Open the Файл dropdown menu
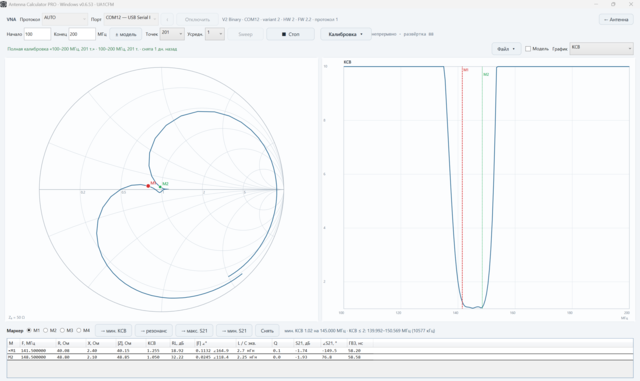The width and height of the screenshot is (640, 381). click(506, 49)
